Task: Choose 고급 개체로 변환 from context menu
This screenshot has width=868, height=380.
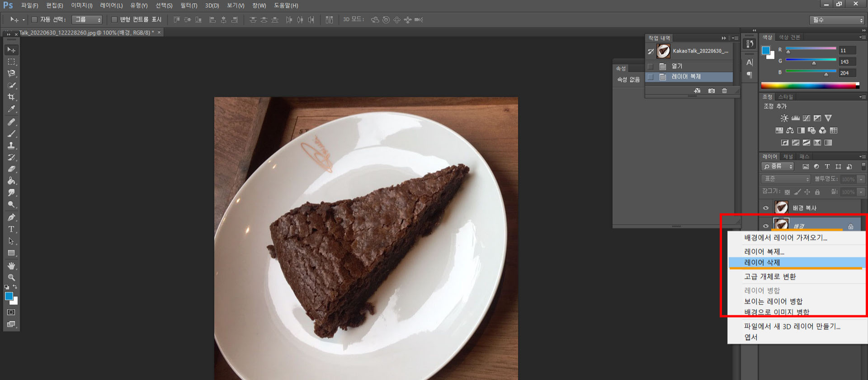Action: pyautogui.click(x=797, y=276)
